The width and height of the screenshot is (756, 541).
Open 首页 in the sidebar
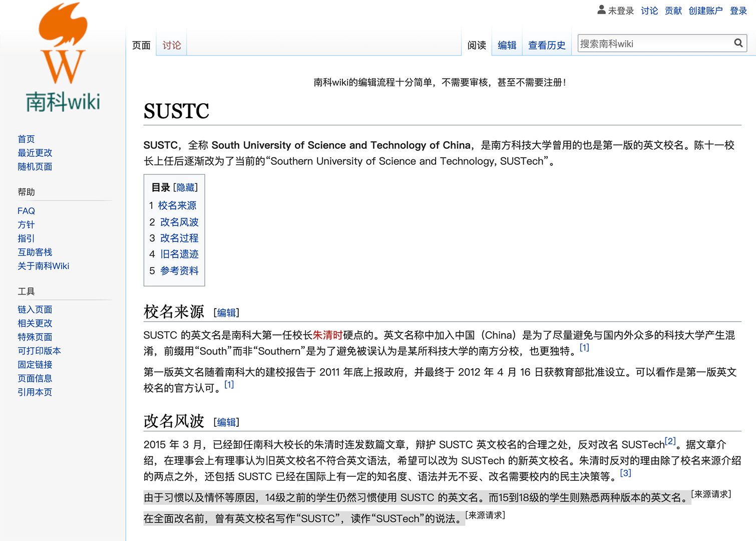point(26,139)
